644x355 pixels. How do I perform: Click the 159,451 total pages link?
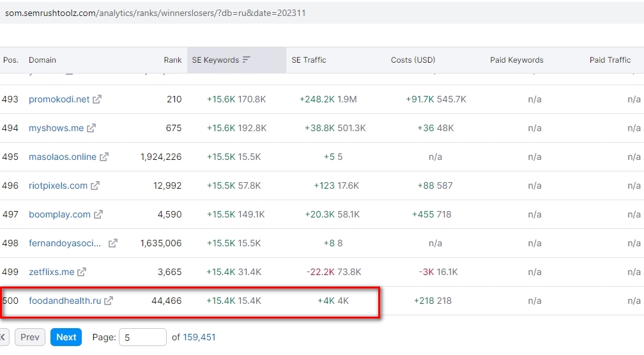tap(199, 337)
